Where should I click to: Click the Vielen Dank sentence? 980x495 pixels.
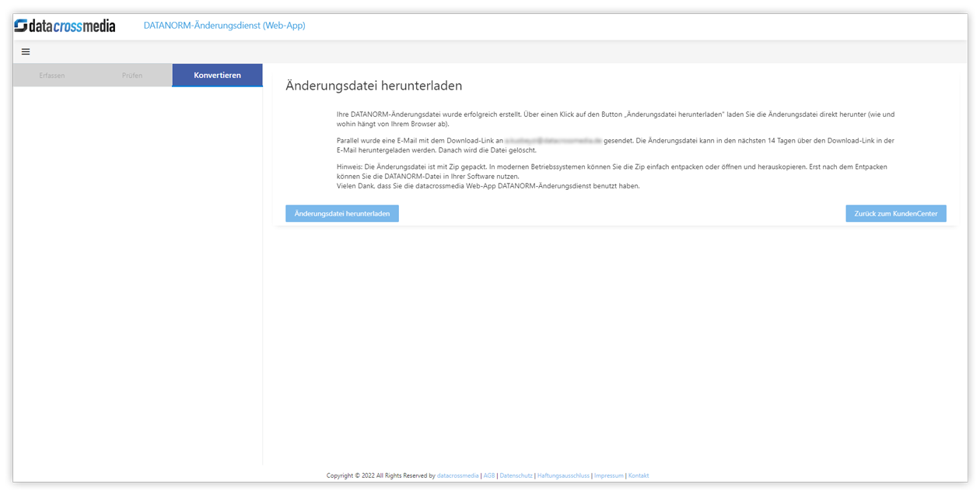click(488, 186)
